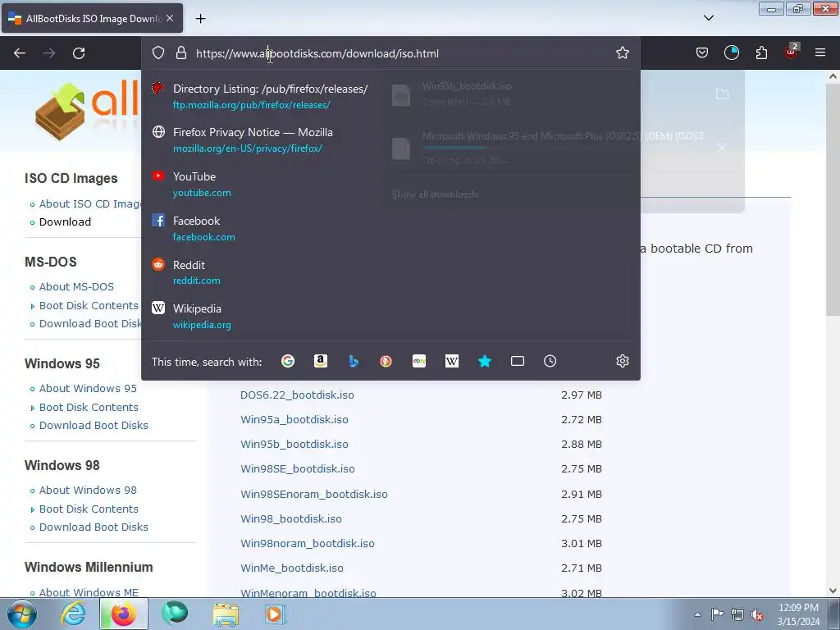Screen dimensions: 840x630
Task: Open Download Boot Disks under Windows 95
Action: pyautogui.click(x=94, y=426)
